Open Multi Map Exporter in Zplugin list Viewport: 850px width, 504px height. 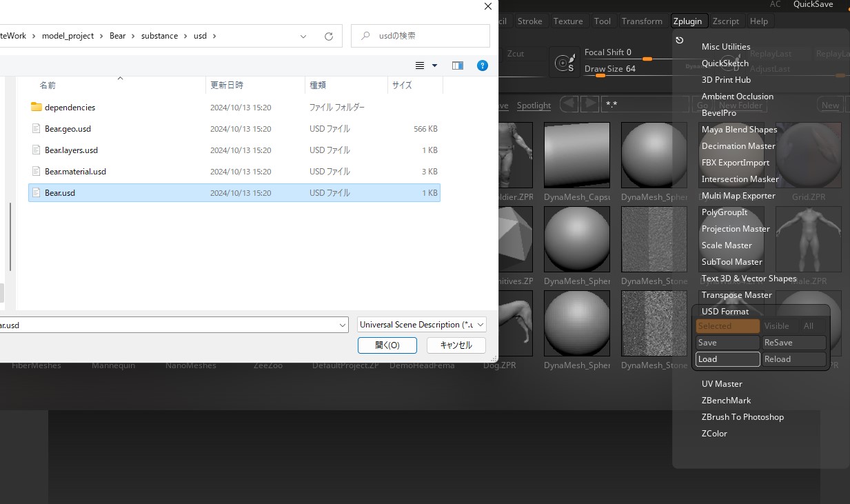(x=738, y=196)
